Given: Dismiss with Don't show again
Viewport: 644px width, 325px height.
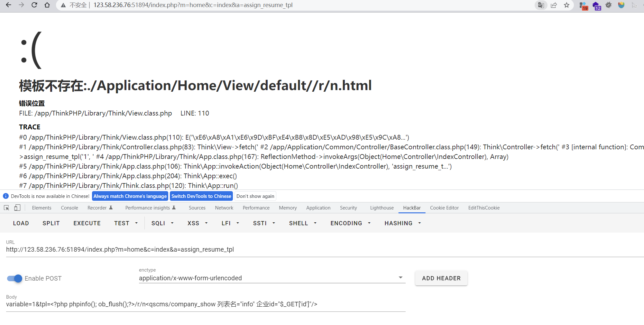Looking at the screenshot, I should click(255, 196).
